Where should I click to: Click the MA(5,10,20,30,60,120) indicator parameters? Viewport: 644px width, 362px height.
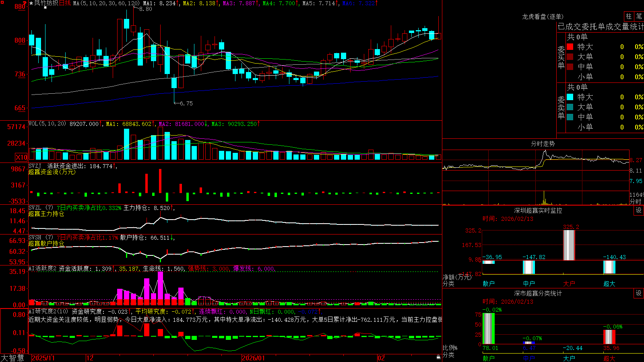[106, 3]
